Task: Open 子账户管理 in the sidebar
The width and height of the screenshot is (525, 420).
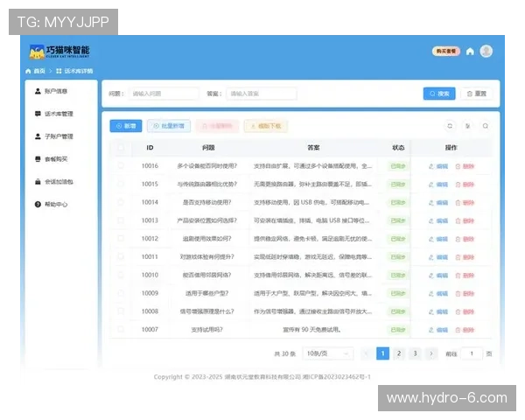Action: point(54,136)
